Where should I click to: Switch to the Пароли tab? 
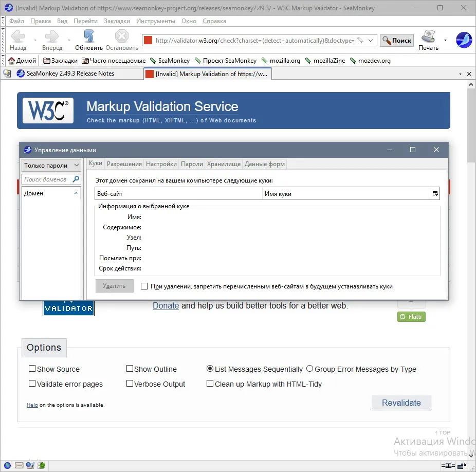[192, 164]
